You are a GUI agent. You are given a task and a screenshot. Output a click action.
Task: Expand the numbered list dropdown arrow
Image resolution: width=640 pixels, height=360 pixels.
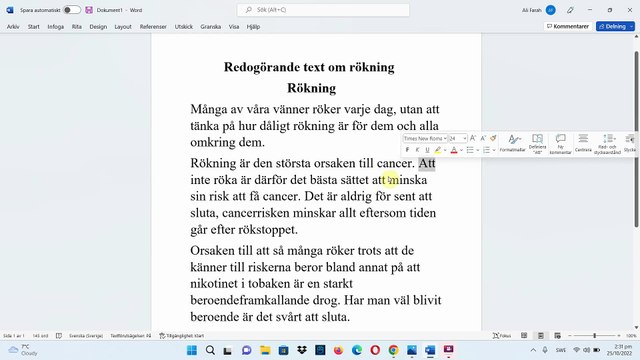pyautogui.click(x=494, y=150)
